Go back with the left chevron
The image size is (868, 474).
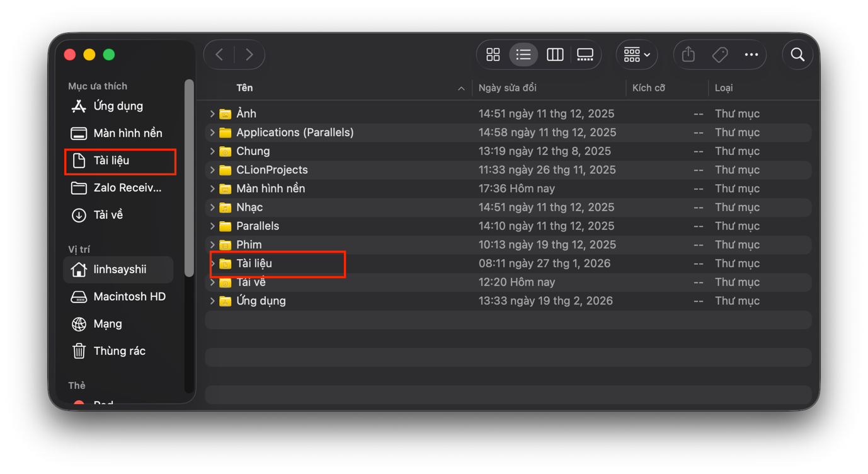pyautogui.click(x=219, y=55)
